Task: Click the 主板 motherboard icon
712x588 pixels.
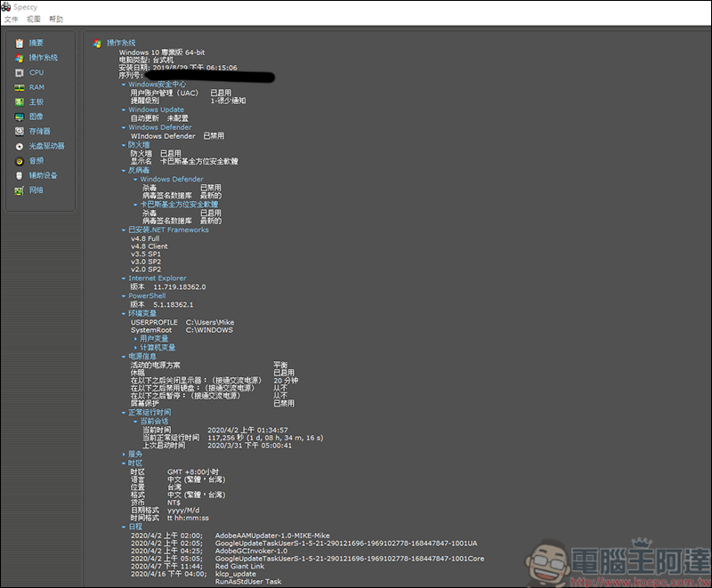Action: tap(19, 102)
